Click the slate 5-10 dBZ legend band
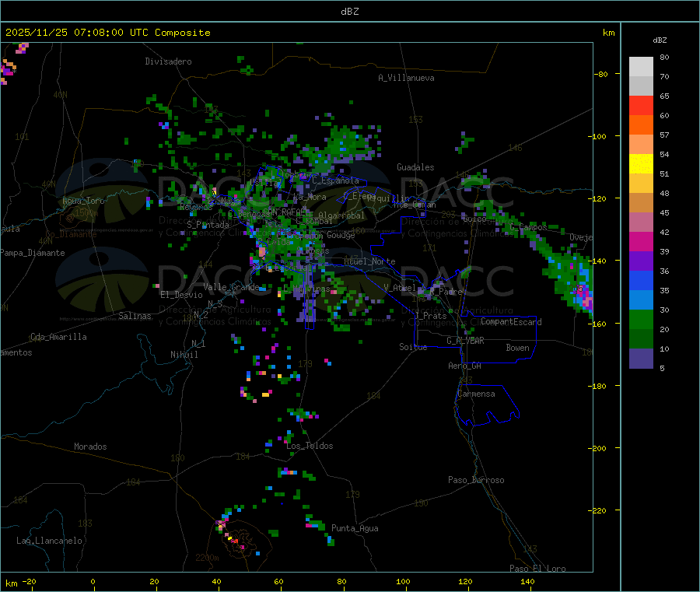This screenshot has width=700, height=592. [x=641, y=359]
